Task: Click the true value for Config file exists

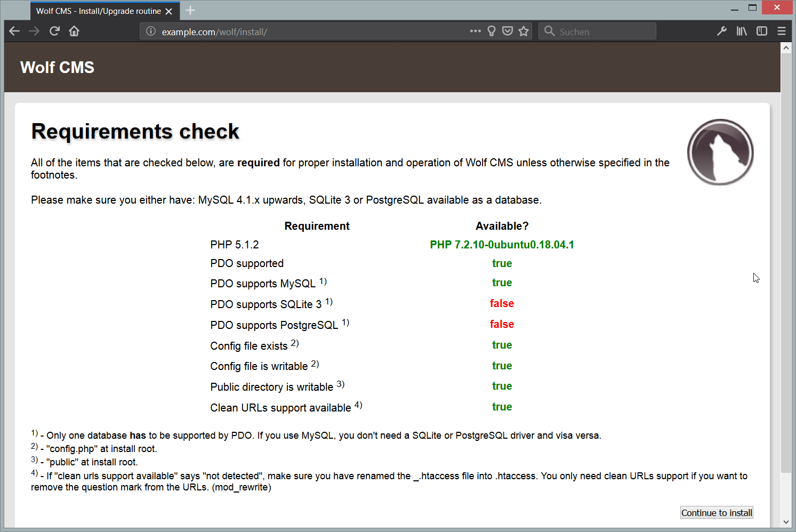Action: pos(502,345)
